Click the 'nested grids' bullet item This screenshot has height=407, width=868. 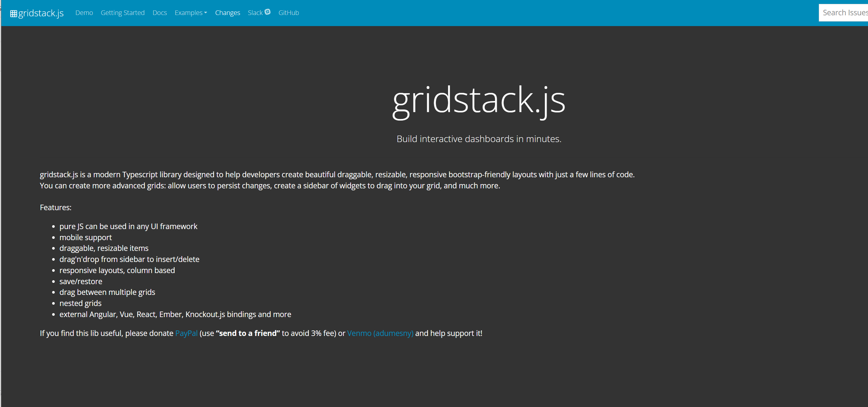[x=80, y=303]
